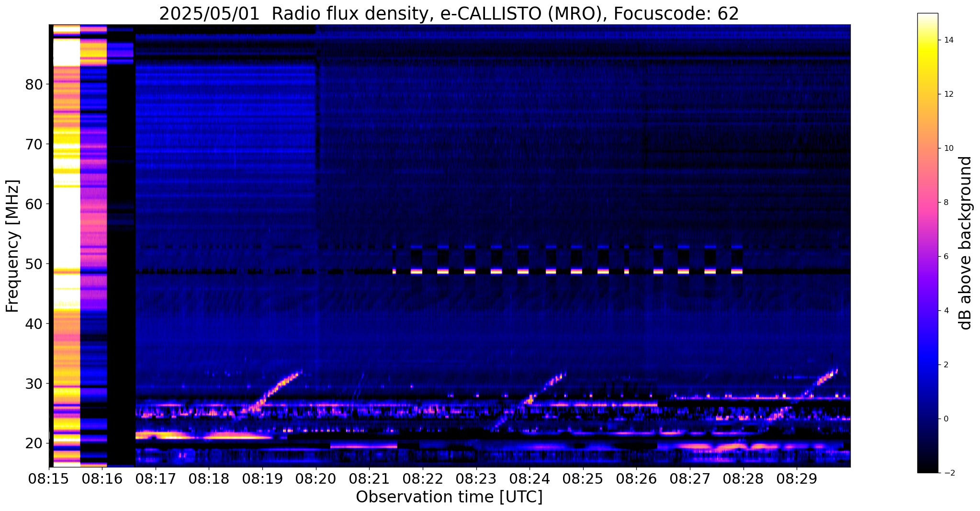
Task: Click the 08:24 time tick label
Action: point(529,479)
